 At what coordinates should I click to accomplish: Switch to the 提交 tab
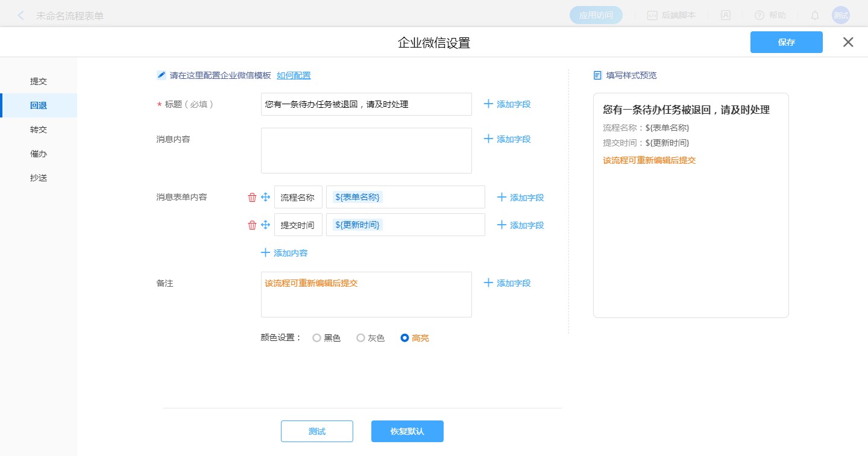coord(39,81)
